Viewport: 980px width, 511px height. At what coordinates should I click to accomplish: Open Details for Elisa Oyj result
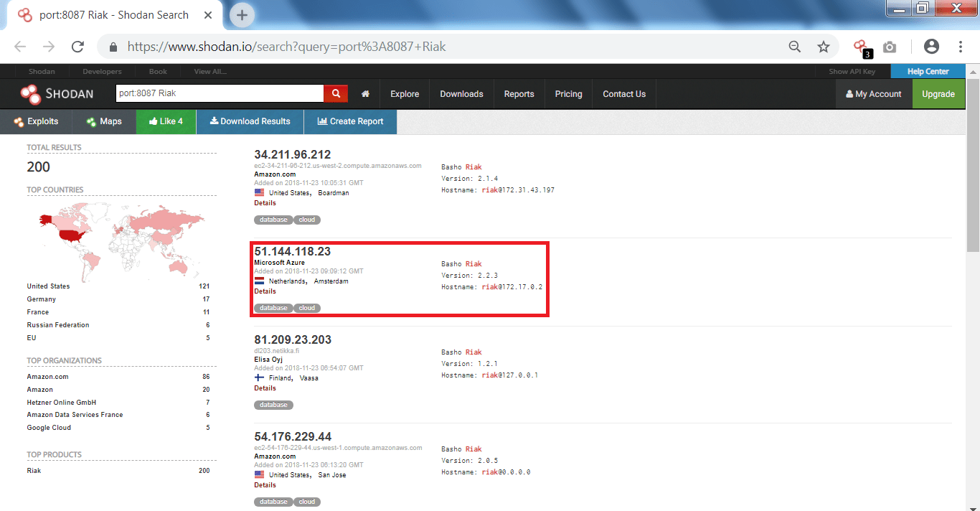[265, 388]
